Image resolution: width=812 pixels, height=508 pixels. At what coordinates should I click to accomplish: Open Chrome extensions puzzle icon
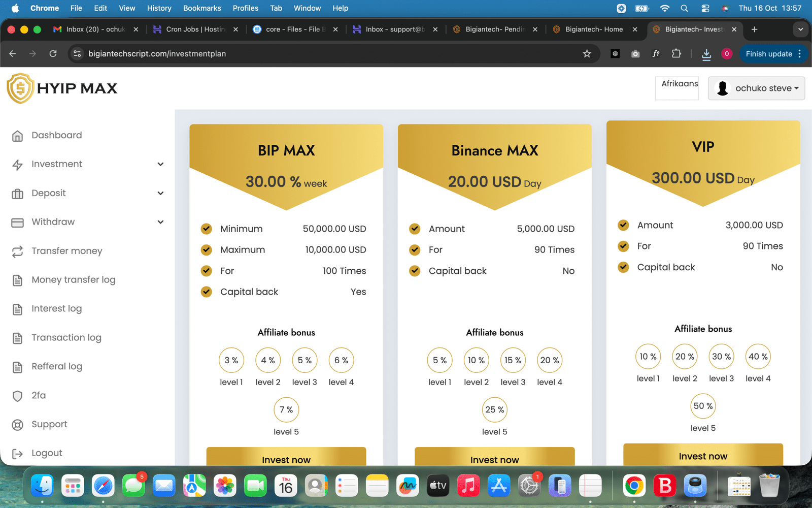point(676,54)
